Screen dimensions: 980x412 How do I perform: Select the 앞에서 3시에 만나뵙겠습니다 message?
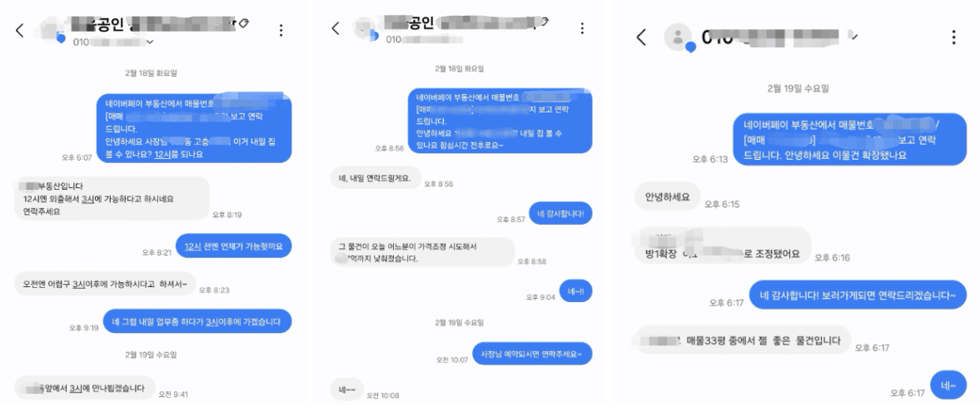point(84,388)
